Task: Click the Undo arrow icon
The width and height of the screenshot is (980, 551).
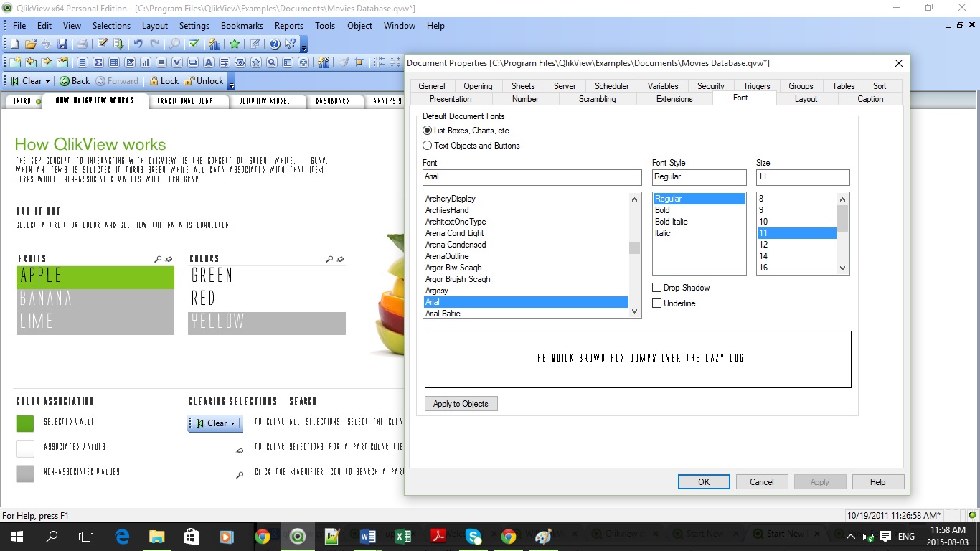Action: [138, 44]
